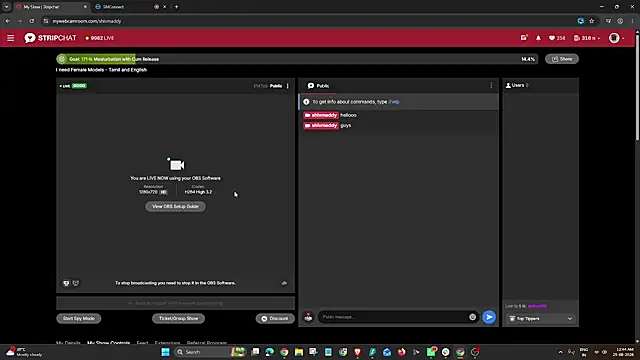Focus the Public message input field
The width and height of the screenshot is (640, 360).
coord(394,317)
